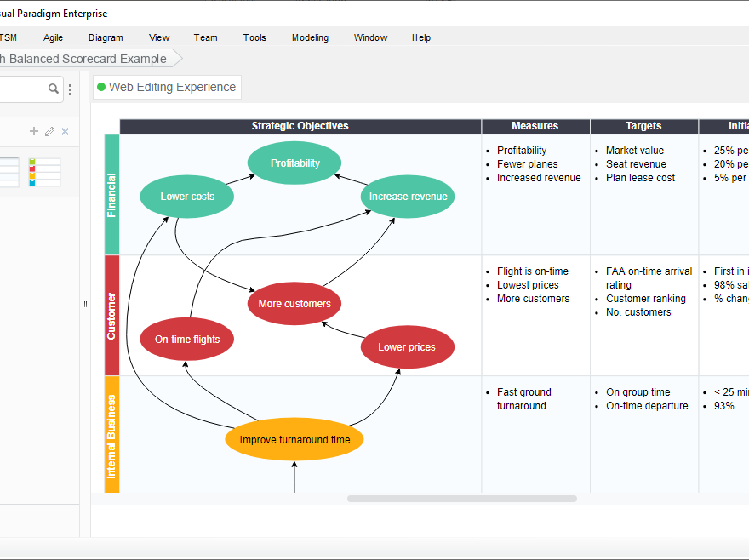
Task: Select the first diagram thumbnail
Action: click(x=9, y=172)
